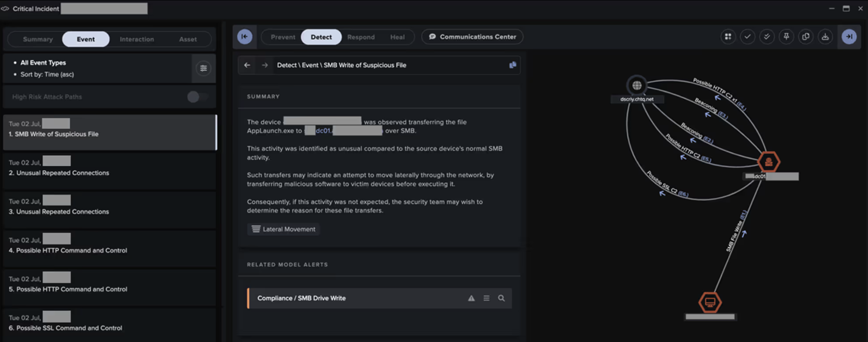Select event 1 SMB Write of Suspicious File
This screenshot has width=868, height=342.
coord(110,132)
